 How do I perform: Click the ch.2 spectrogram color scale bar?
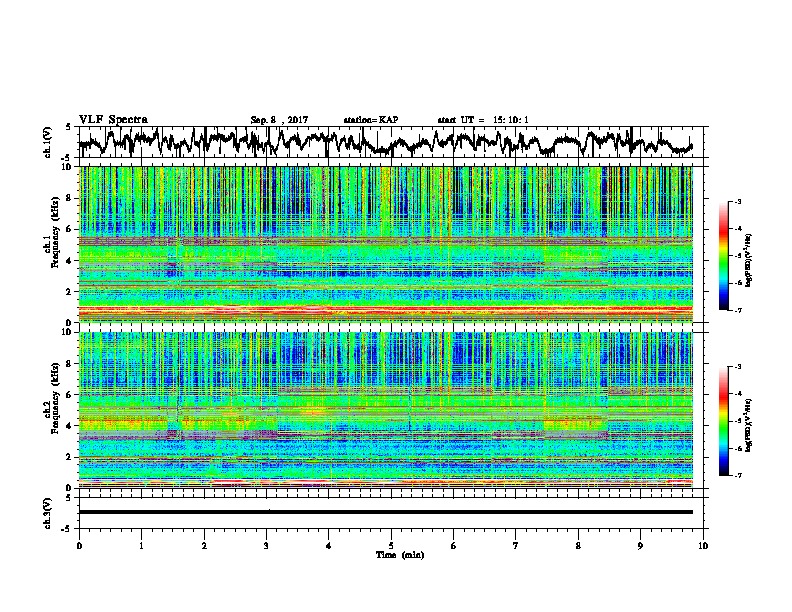pos(723,421)
